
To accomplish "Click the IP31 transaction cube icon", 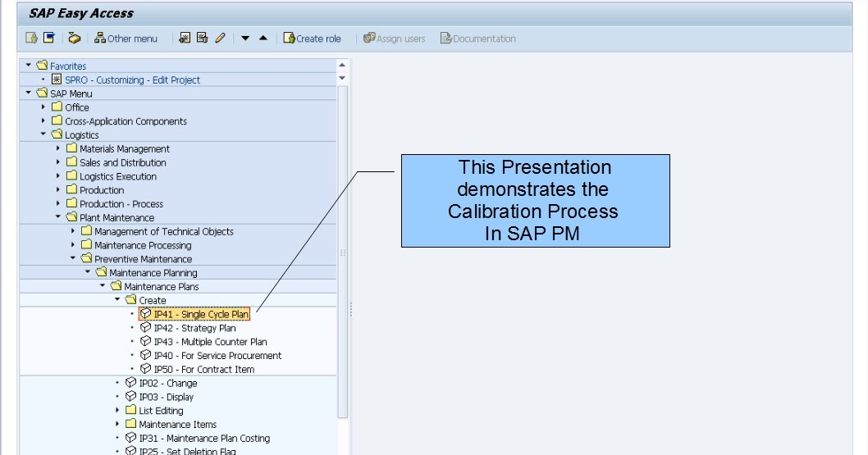I will tap(130, 438).
